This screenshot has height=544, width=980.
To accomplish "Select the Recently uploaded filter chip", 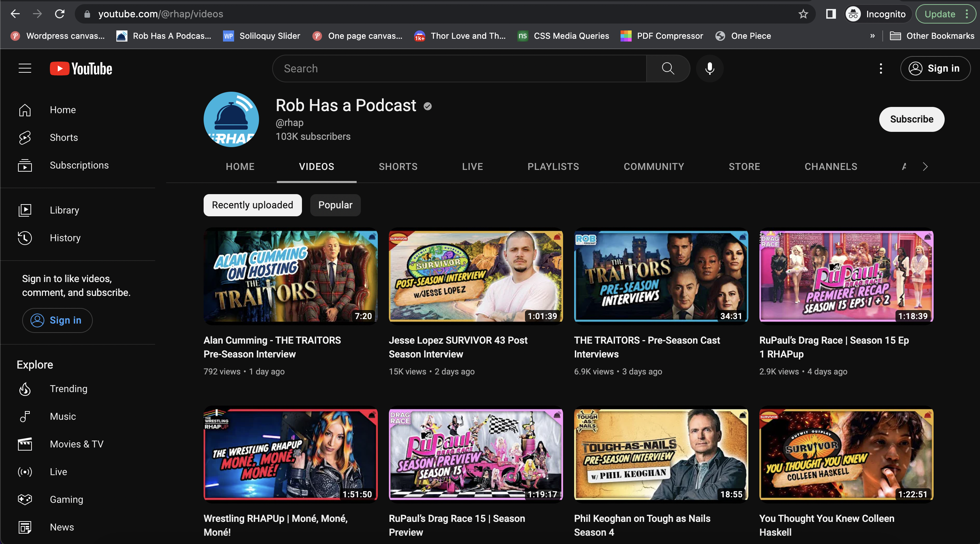I will [x=252, y=205].
